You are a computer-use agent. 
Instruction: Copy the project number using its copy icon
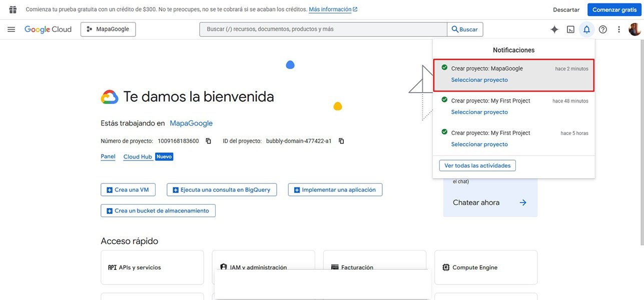207,140
